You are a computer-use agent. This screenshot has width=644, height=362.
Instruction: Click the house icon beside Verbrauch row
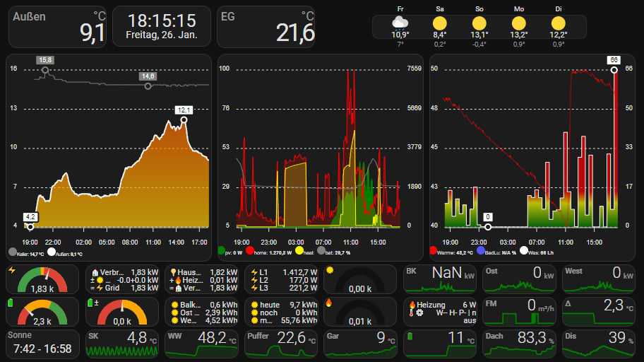pos(95,272)
